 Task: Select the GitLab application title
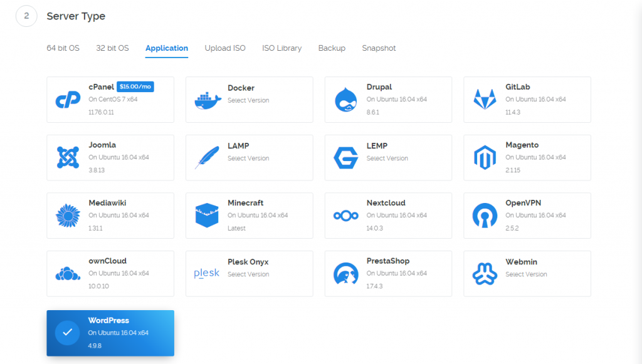tap(517, 87)
